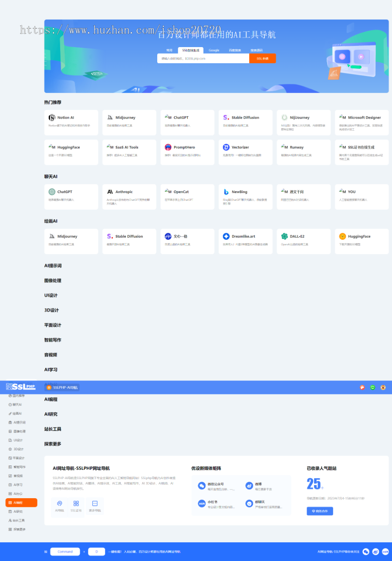Open the Microsoft Designer card

click(x=362, y=122)
